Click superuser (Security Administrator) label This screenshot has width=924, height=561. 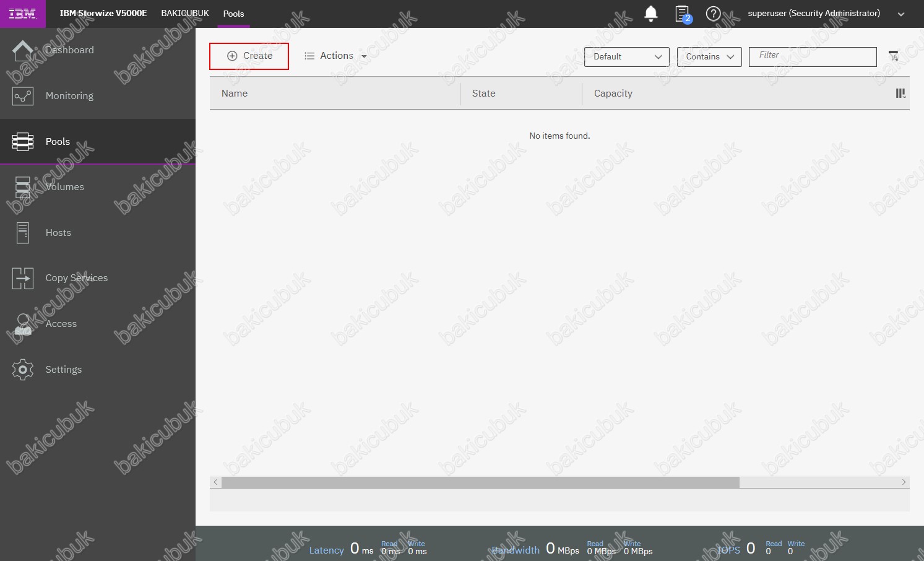(x=814, y=13)
